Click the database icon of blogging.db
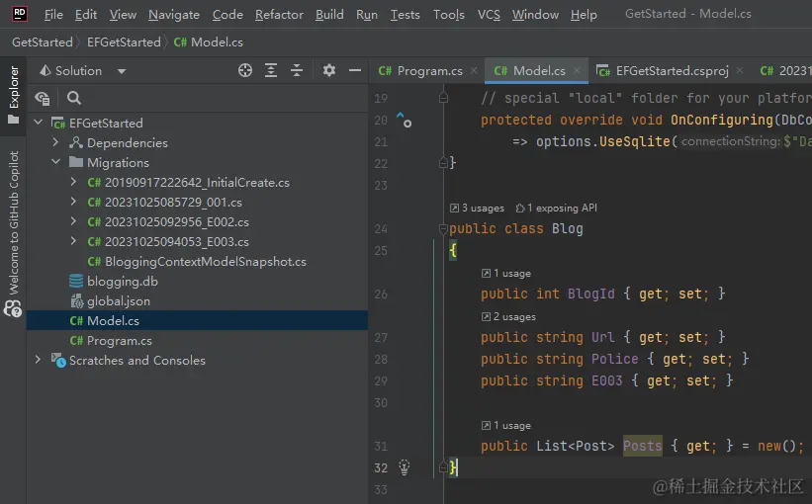This screenshot has width=812, height=504. pos(76,281)
